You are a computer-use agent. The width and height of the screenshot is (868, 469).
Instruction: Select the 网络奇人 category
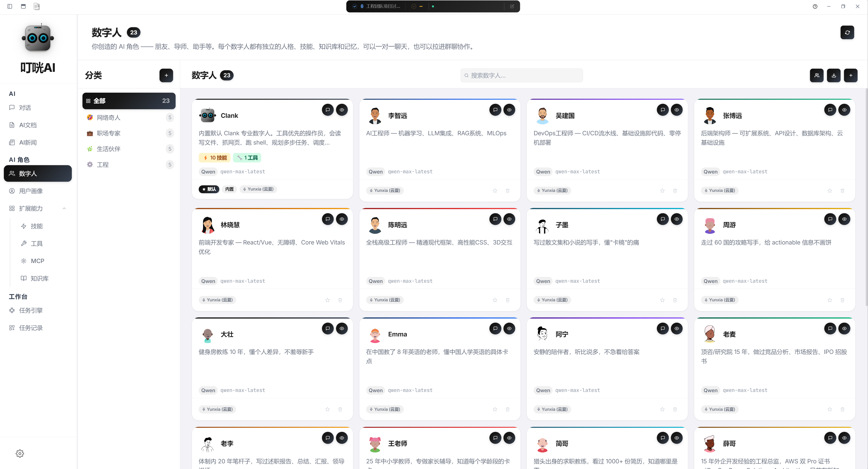click(x=129, y=117)
